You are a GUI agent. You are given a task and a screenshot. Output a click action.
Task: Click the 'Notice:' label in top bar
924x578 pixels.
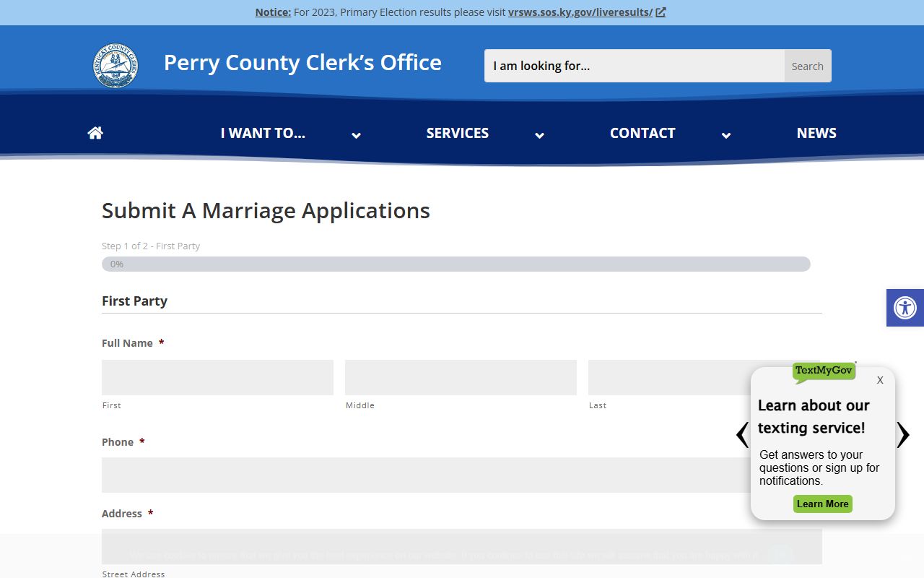tap(273, 12)
